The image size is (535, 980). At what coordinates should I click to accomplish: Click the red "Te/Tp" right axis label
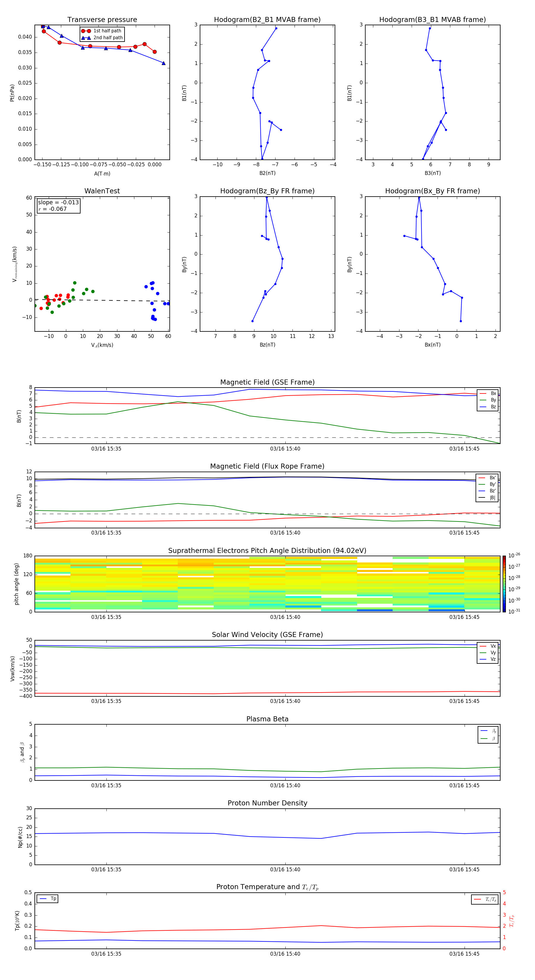(512, 921)
